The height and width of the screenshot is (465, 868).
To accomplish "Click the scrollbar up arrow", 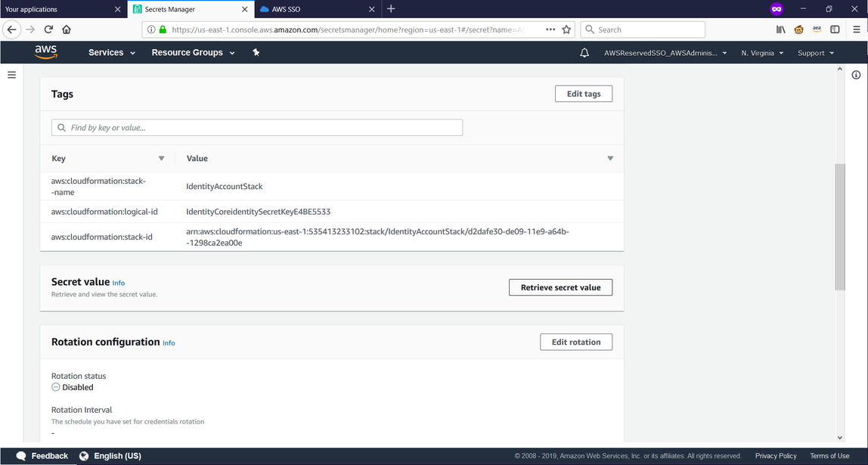I will [x=840, y=70].
